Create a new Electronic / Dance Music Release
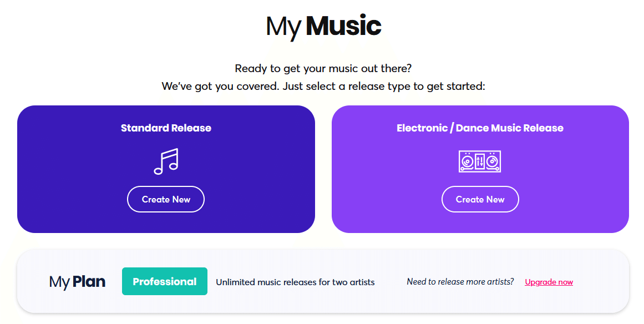644x324 pixels. 480,199
